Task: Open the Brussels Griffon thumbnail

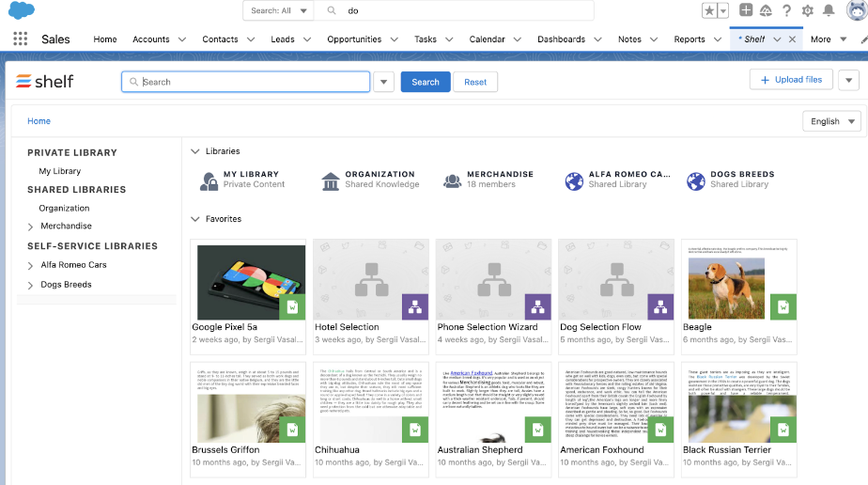Action: [x=248, y=402]
